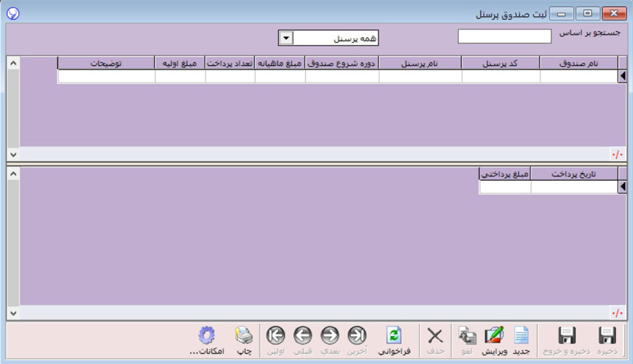Viewport: 633px width, 364px height.
Task: Open the امکانات options gear
Action: point(206,337)
